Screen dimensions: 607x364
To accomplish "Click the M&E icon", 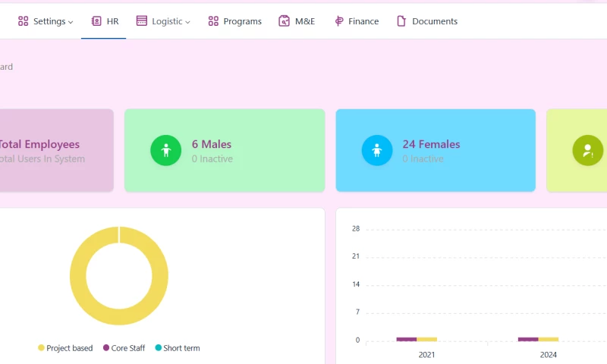I will coord(285,21).
